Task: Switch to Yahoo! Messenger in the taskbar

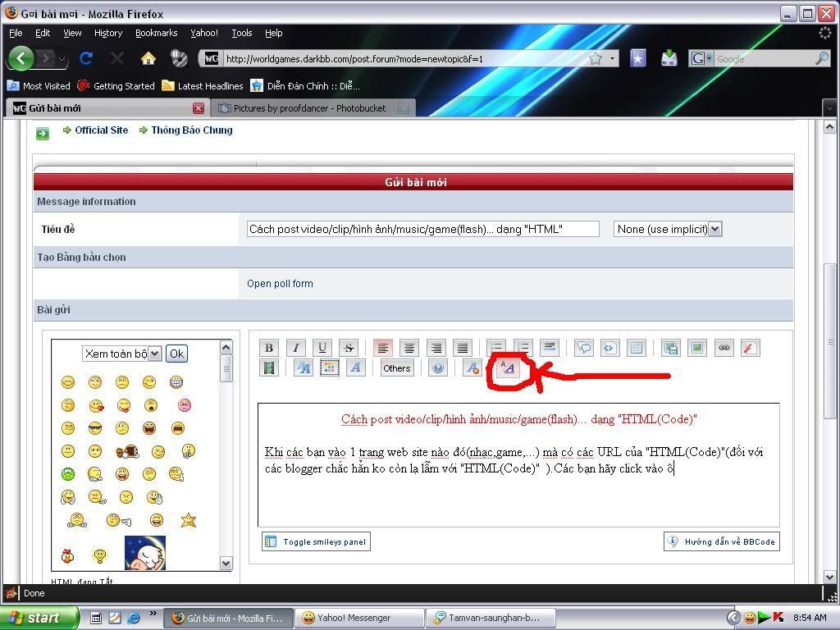Action: [359, 618]
